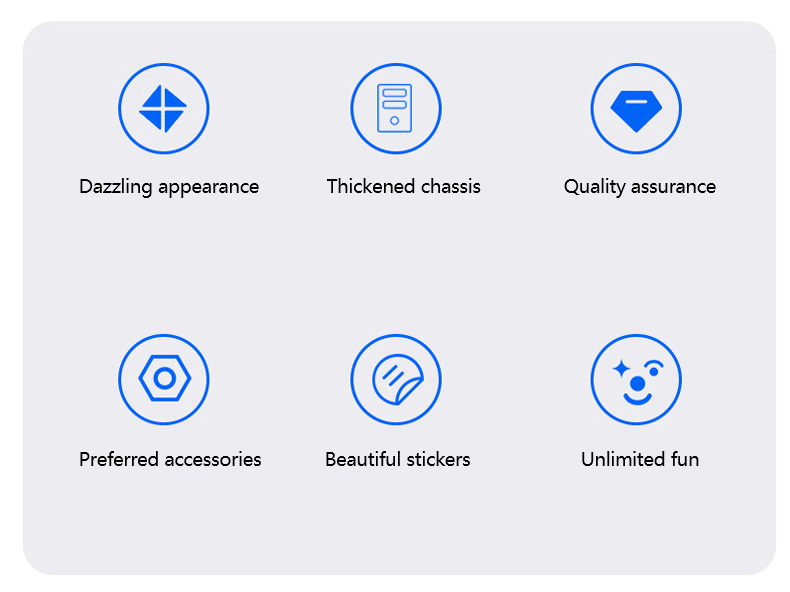790x592 pixels.
Task: Click the "Dazzling appearance" label
Action: point(169,187)
